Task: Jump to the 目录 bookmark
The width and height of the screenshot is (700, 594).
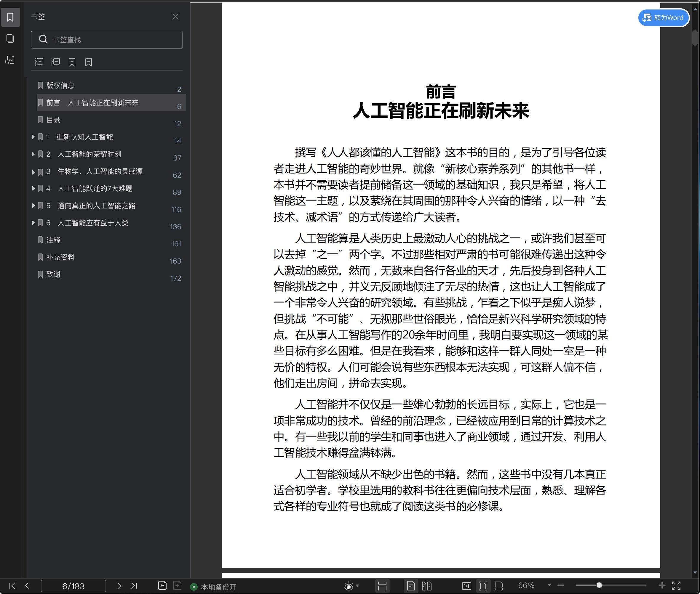Action: click(x=53, y=120)
